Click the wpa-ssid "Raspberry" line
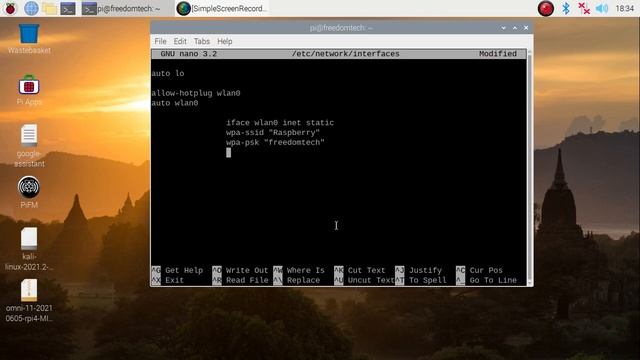The width and height of the screenshot is (640, 360). click(273, 133)
